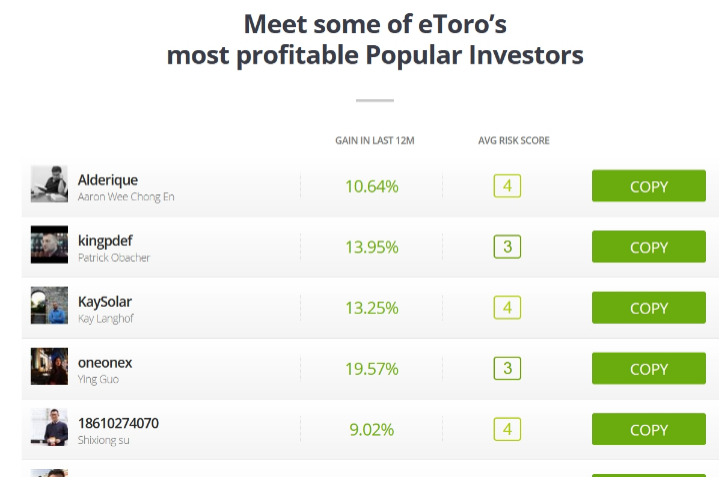Copy investor Alderique
The height and width of the screenshot is (480, 720).
648,186
